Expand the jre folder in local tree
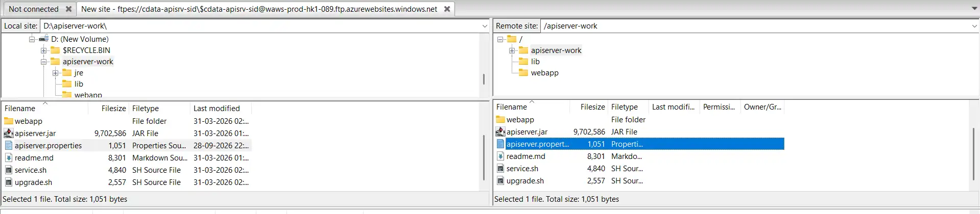 pyautogui.click(x=56, y=73)
